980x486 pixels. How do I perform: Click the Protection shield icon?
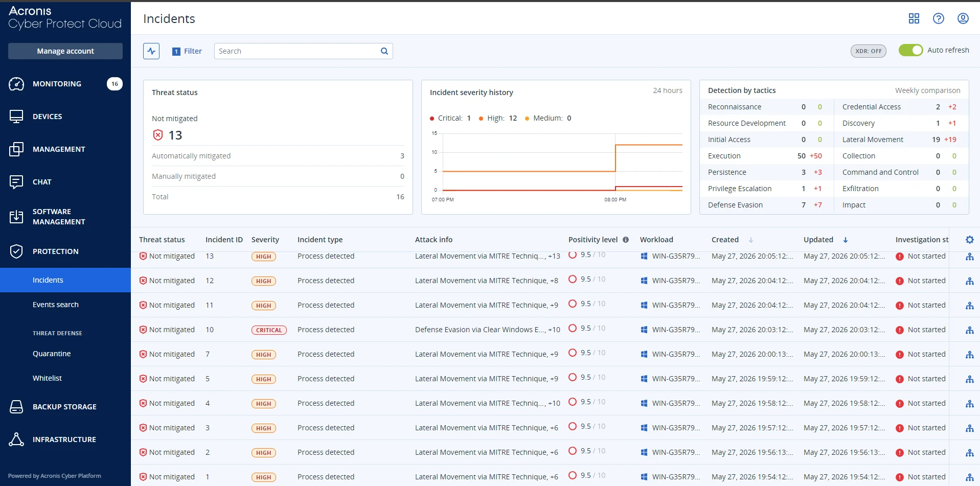pos(16,251)
